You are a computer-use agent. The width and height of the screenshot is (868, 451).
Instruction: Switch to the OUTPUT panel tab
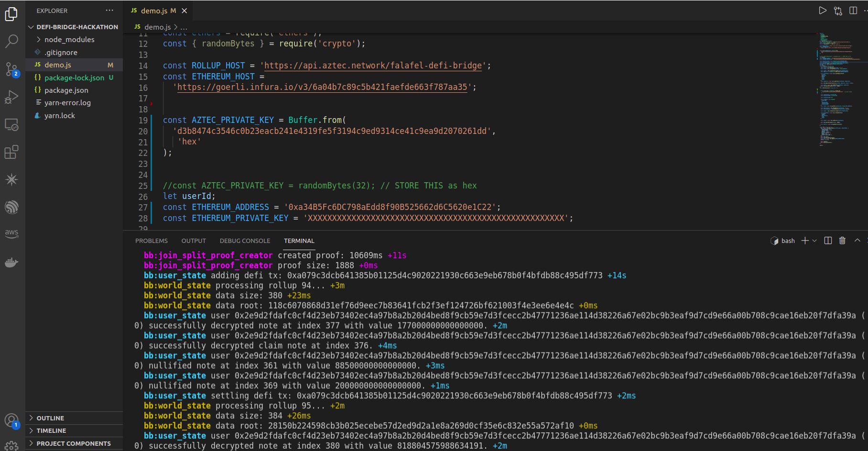194,241
